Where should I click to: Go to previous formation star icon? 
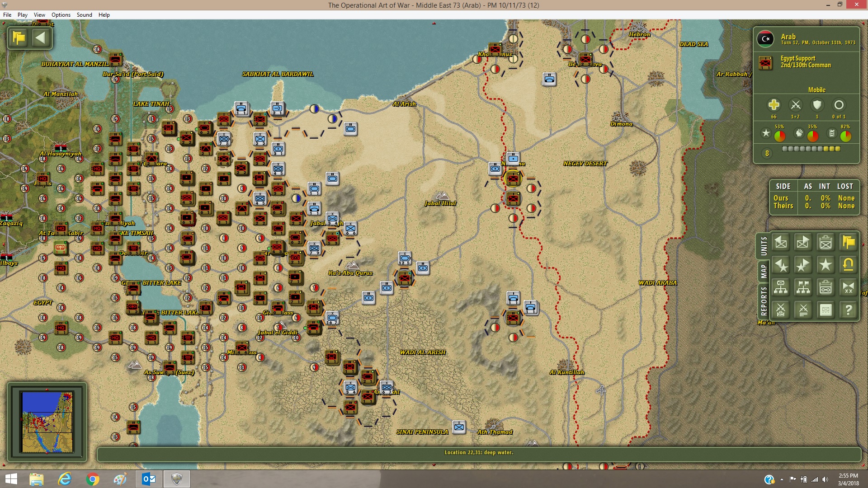point(781,265)
